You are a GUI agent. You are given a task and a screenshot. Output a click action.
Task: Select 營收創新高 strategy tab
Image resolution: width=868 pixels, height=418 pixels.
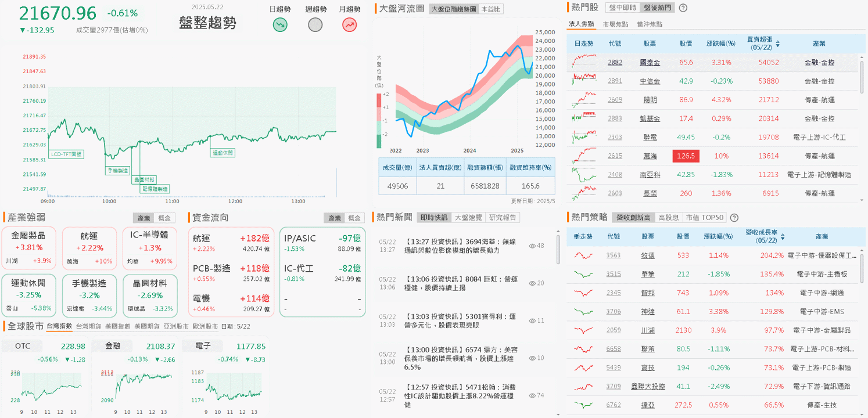(x=633, y=217)
